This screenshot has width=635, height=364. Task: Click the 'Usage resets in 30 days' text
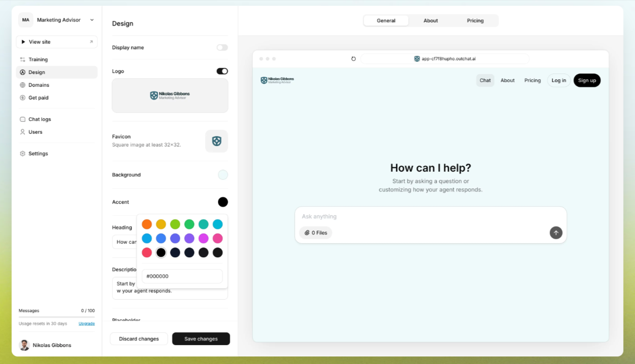pyautogui.click(x=43, y=324)
